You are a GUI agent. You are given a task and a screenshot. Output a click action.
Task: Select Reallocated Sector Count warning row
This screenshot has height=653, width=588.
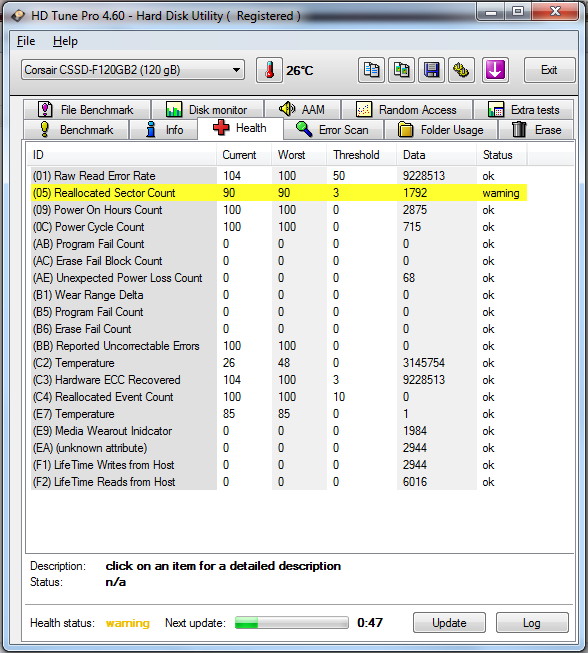279,193
